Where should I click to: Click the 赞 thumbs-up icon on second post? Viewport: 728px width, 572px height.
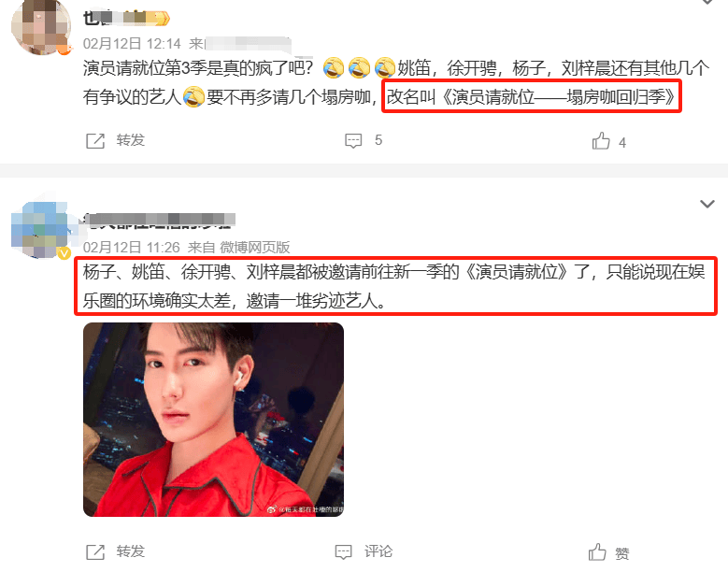[x=597, y=552]
